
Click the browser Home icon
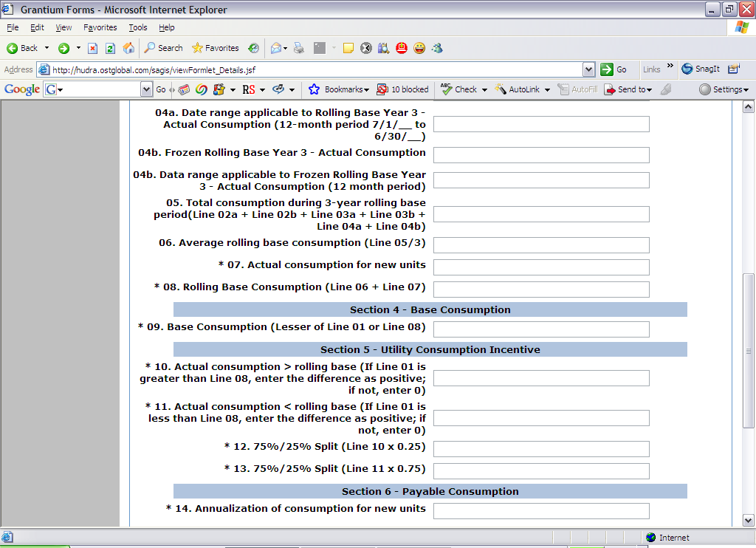tap(128, 48)
